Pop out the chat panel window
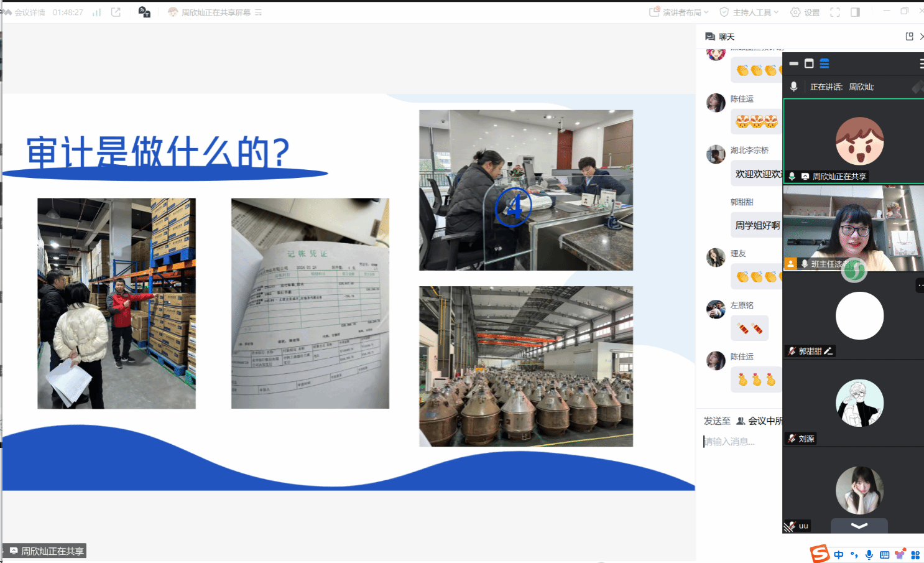This screenshot has width=924, height=563. pyautogui.click(x=909, y=37)
